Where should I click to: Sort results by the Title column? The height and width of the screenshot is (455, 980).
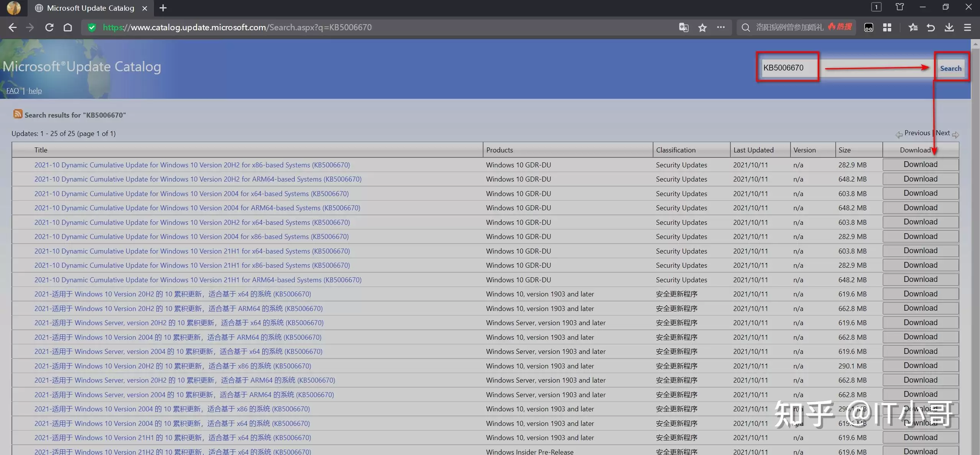pyautogui.click(x=41, y=150)
